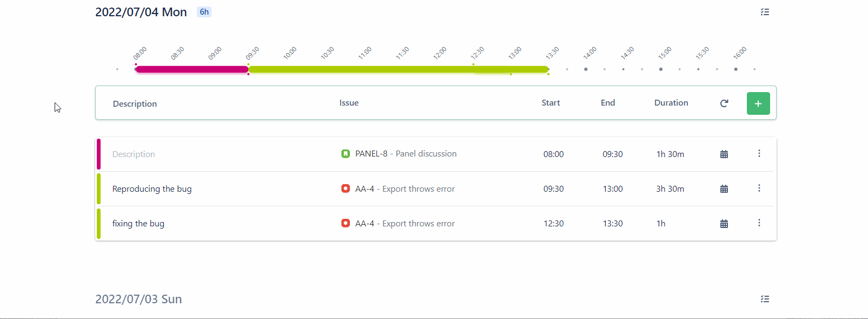868x319 pixels.
Task: Click the 09:30 start time of Reproducing the bug
Action: pos(553,189)
